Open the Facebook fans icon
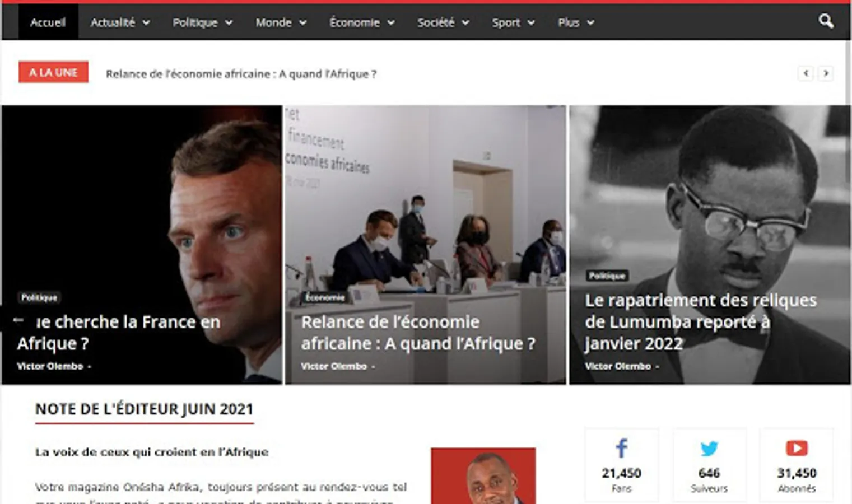852x504 pixels. point(621,448)
